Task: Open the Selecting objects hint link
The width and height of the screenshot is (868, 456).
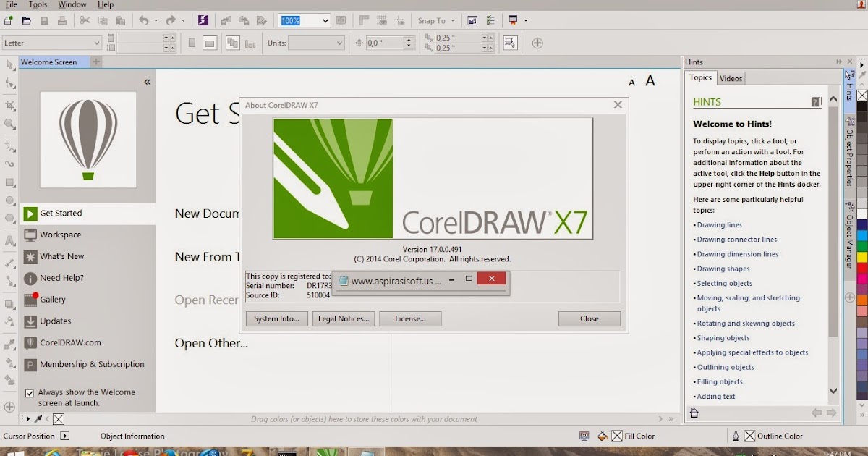Action: click(725, 283)
